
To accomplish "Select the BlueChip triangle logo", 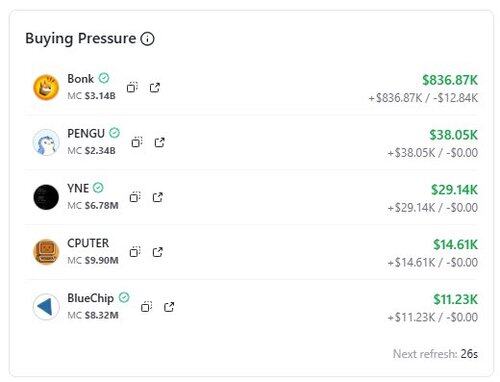I will [x=46, y=307].
